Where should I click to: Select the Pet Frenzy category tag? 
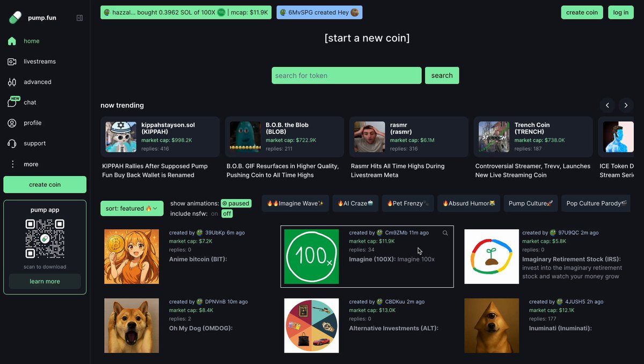pos(407,203)
